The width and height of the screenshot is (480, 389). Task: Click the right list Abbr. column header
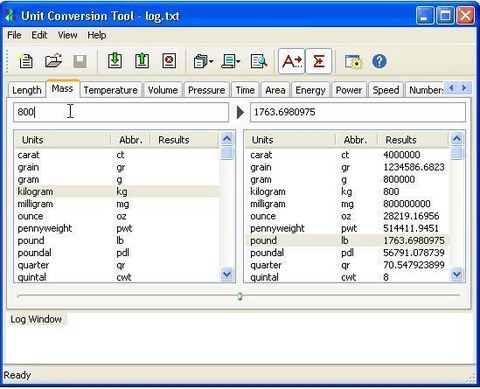[356, 140]
